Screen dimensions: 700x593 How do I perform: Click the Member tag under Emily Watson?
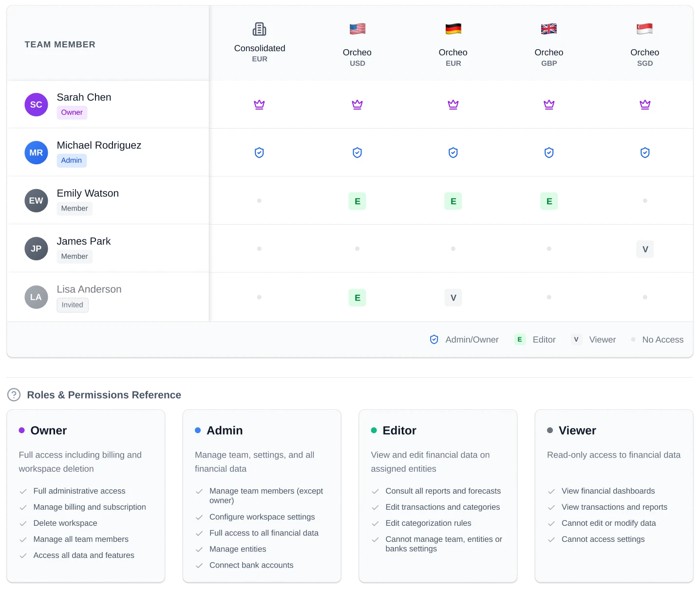[x=75, y=208]
